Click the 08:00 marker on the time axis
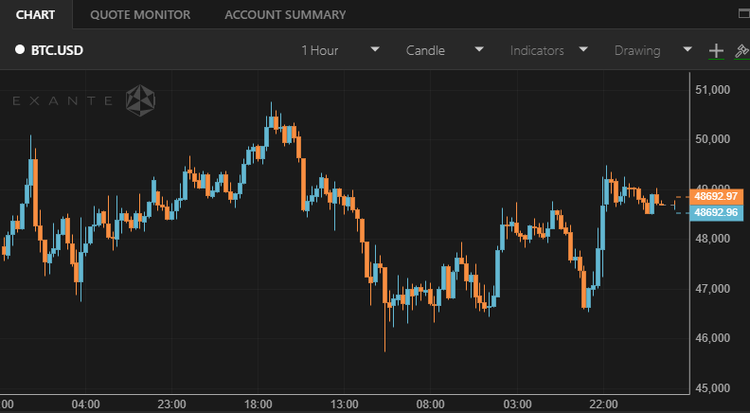Screen dimensions: 750x413 [x=431, y=404]
